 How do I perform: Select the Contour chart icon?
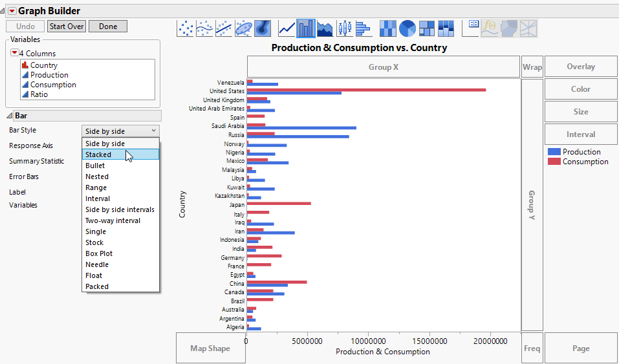[262, 28]
